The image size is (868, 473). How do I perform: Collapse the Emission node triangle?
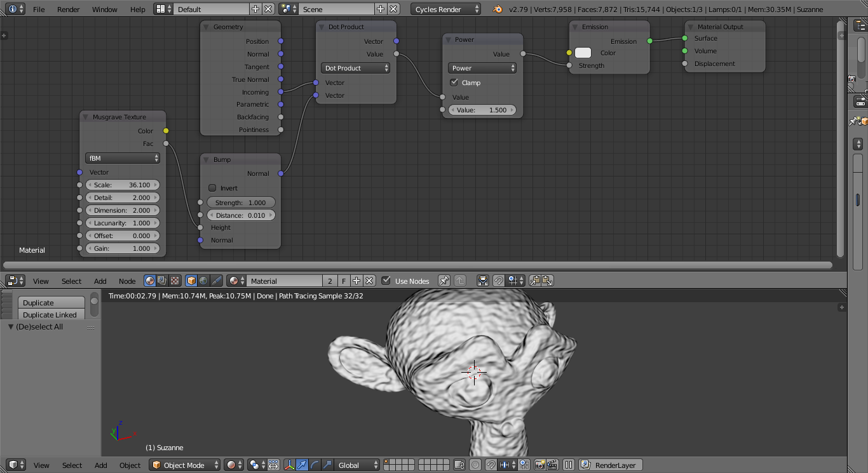pyautogui.click(x=575, y=27)
